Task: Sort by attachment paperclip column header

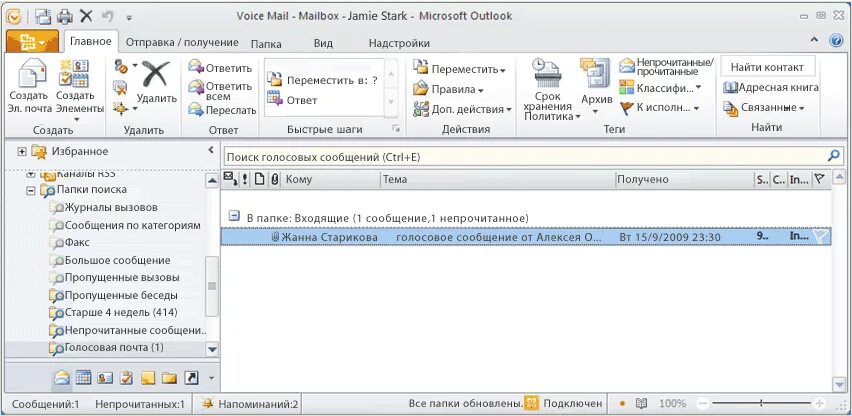Action: point(275,179)
